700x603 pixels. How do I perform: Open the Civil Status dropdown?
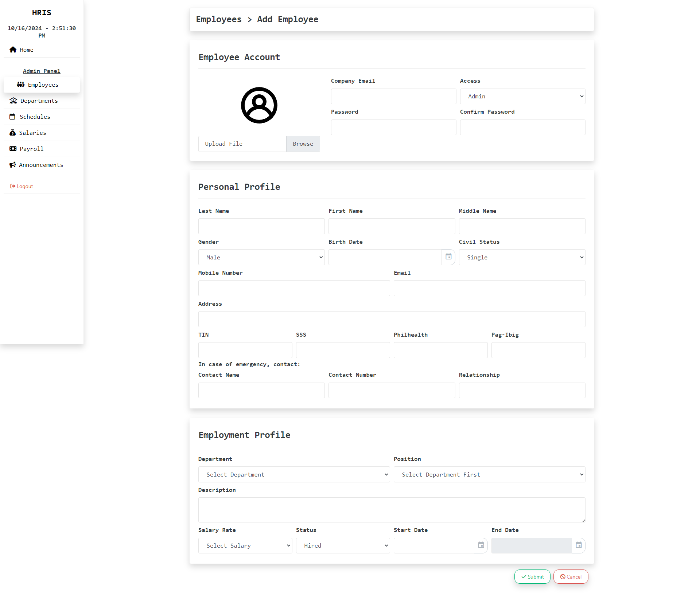click(522, 257)
